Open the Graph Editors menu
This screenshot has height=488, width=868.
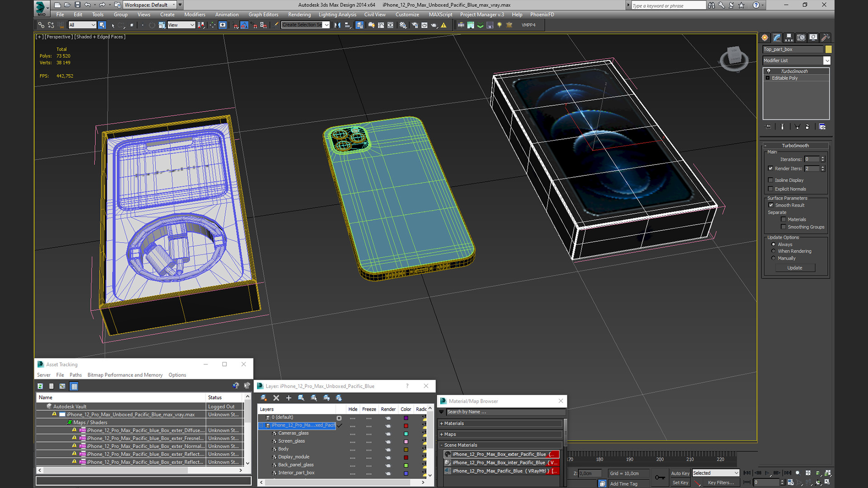[264, 15]
